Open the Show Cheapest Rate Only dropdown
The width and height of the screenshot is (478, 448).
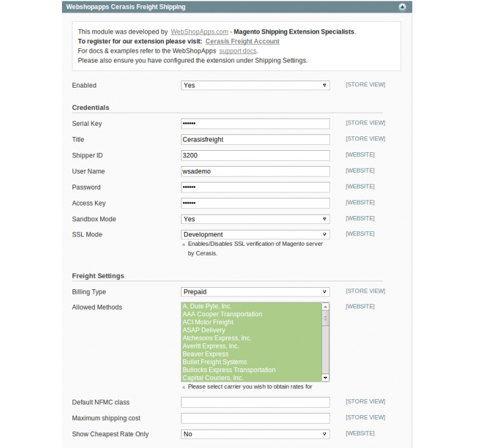255,434
